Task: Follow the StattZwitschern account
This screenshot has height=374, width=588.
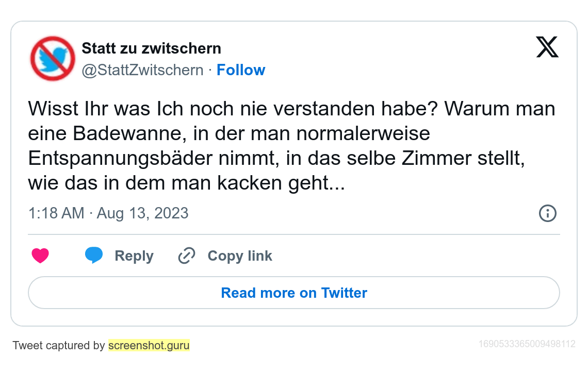Action: tap(241, 70)
